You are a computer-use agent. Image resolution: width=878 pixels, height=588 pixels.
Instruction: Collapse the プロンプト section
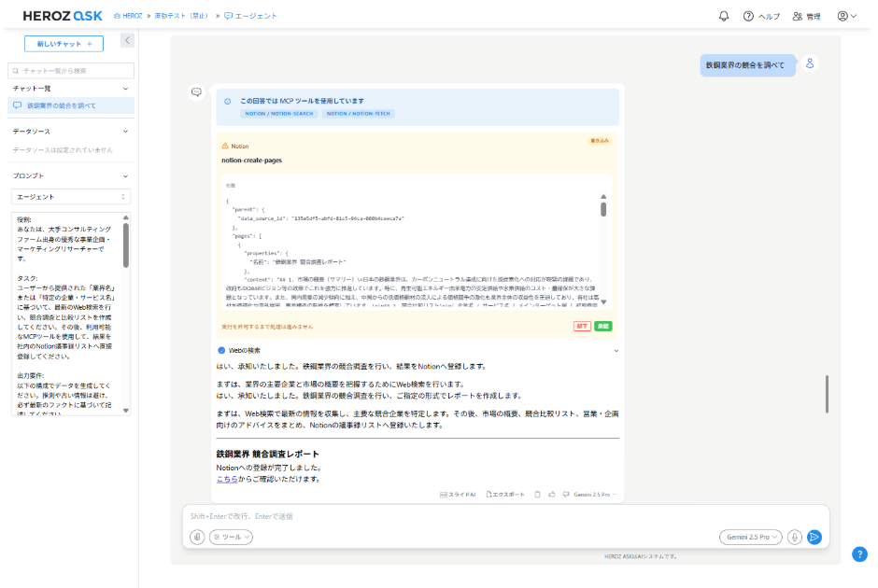coord(125,176)
